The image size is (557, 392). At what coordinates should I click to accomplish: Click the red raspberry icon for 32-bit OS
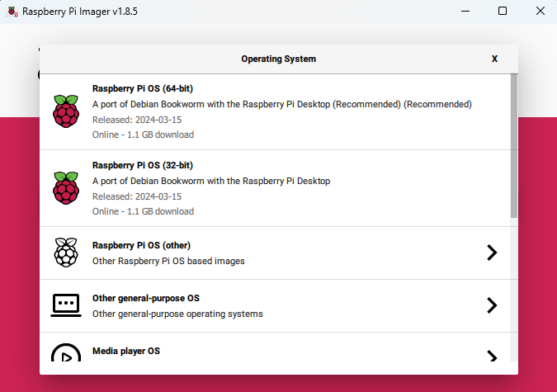click(x=66, y=188)
